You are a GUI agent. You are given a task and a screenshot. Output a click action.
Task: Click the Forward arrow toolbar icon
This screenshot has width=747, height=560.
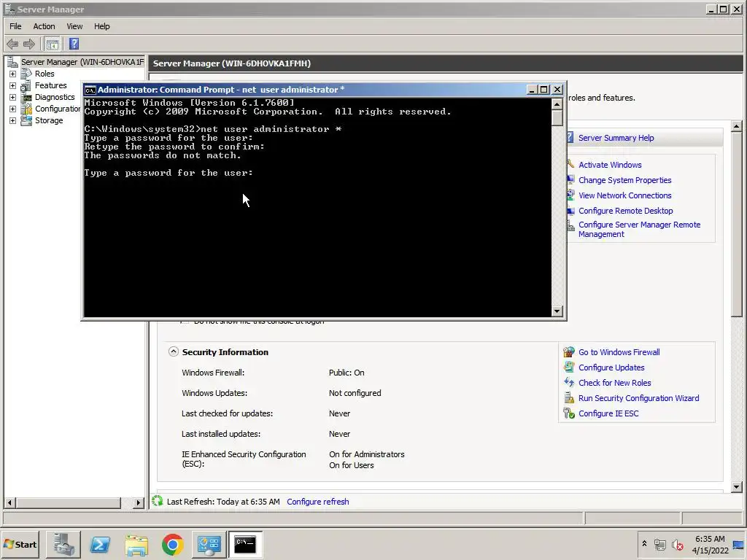click(x=29, y=44)
